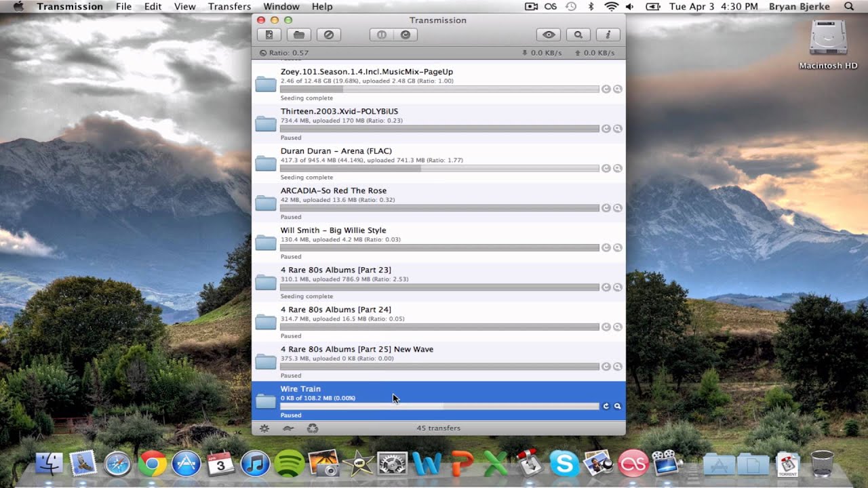The height and width of the screenshot is (488, 868).
Task: Reveal ARCADIA-So Red The Rose in Finder
Action: [x=618, y=208]
